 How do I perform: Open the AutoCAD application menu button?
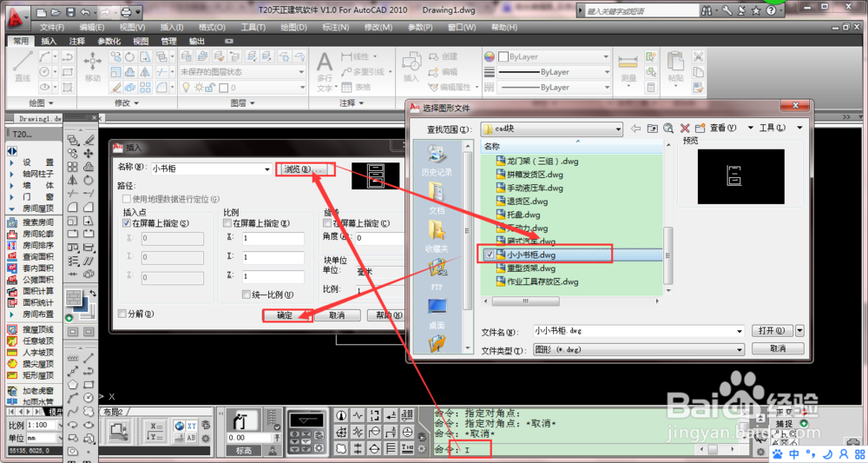point(17,17)
